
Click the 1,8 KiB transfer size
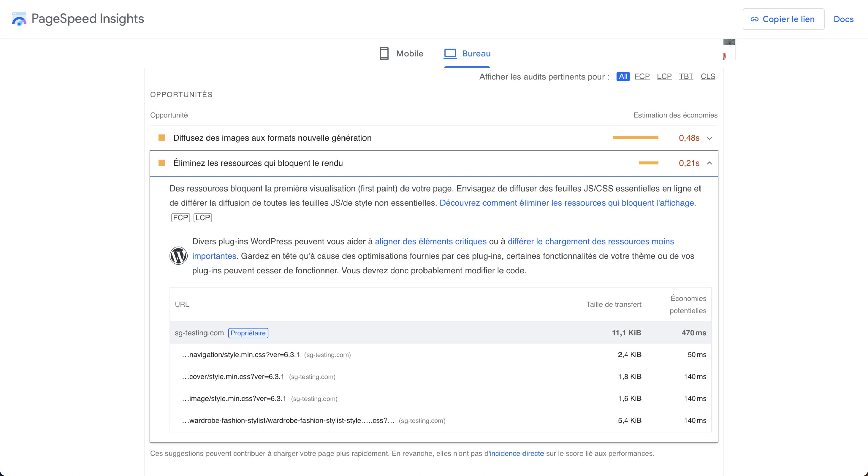630,377
